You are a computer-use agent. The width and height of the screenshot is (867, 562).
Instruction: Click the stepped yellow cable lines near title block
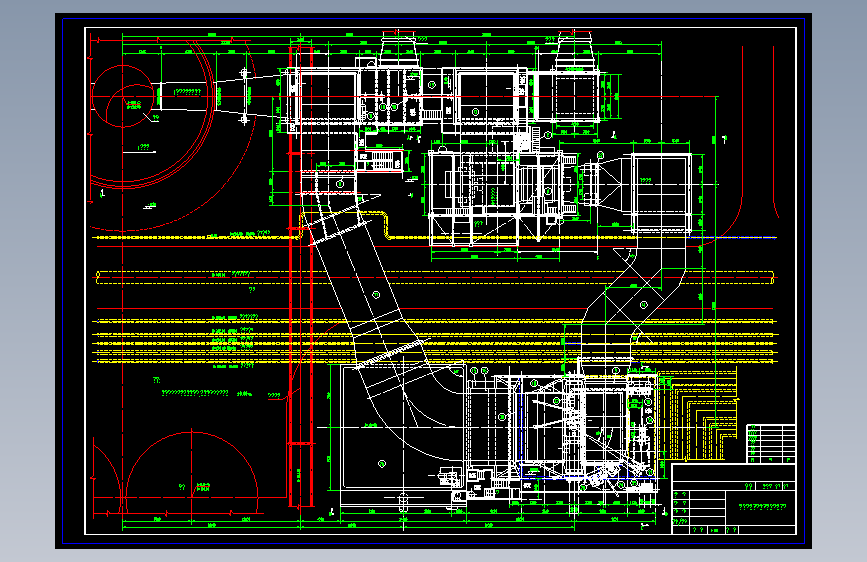click(698, 415)
